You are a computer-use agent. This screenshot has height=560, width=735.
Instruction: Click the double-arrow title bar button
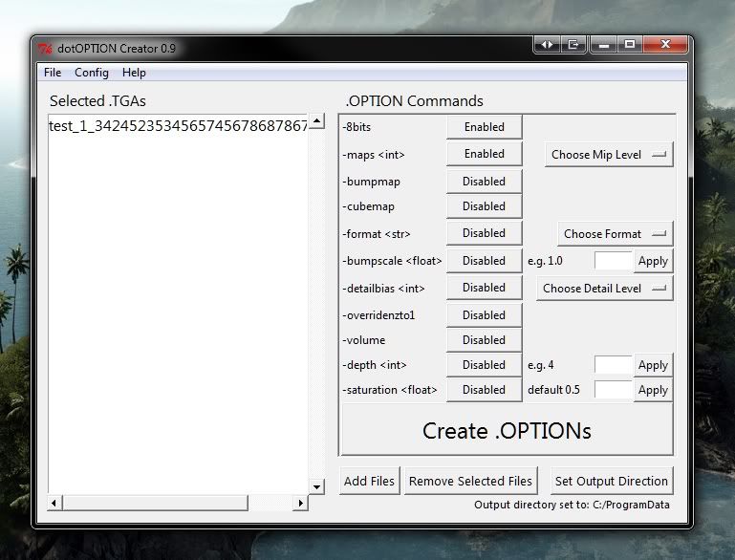tap(547, 45)
